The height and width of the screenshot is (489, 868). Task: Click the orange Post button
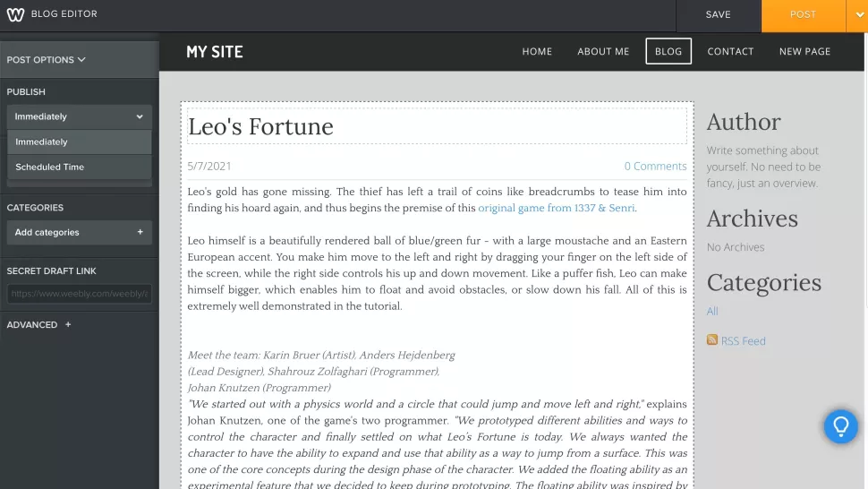click(x=804, y=15)
